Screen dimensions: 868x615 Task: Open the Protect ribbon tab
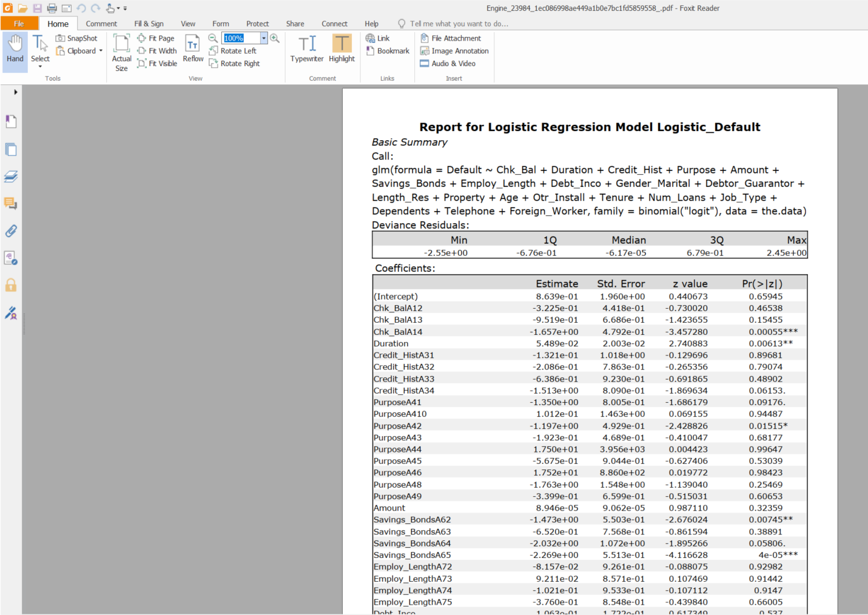[257, 24]
